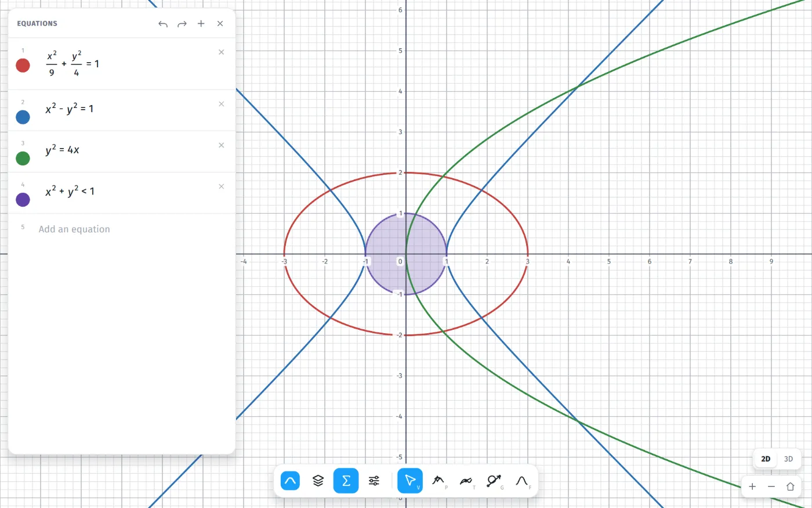Switch to 2D view mode

pos(766,459)
